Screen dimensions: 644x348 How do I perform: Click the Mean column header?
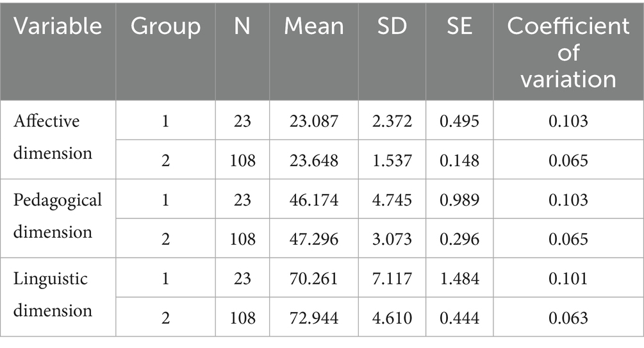(x=314, y=26)
